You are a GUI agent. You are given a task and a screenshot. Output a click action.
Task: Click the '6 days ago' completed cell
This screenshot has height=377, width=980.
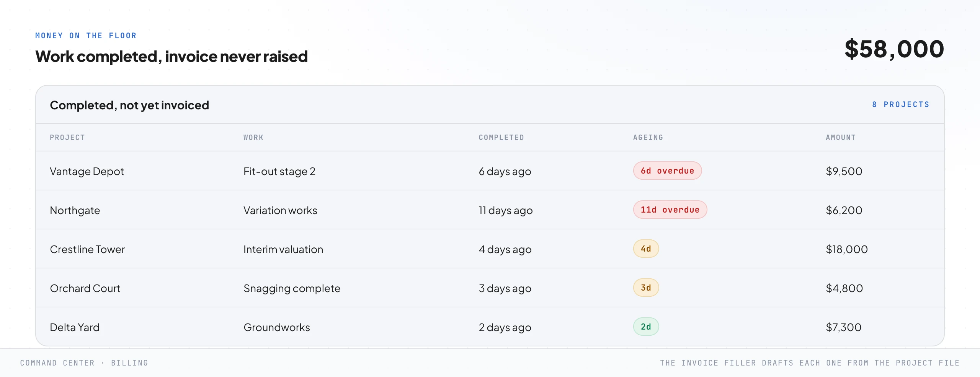point(505,171)
